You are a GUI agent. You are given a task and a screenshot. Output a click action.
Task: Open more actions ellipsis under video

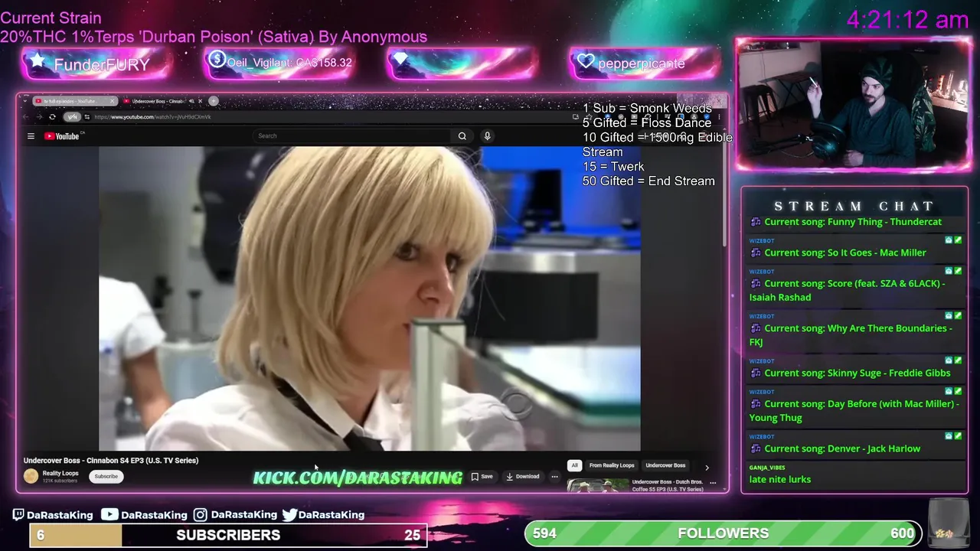pos(554,476)
